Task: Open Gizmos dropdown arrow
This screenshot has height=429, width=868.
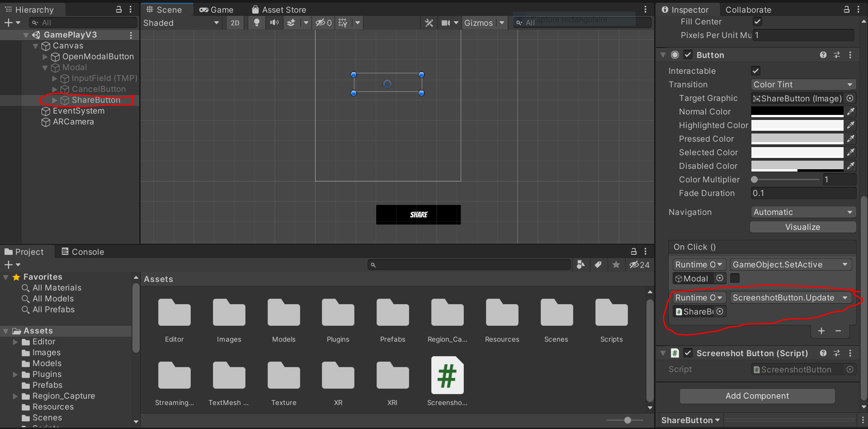Action: click(x=502, y=23)
